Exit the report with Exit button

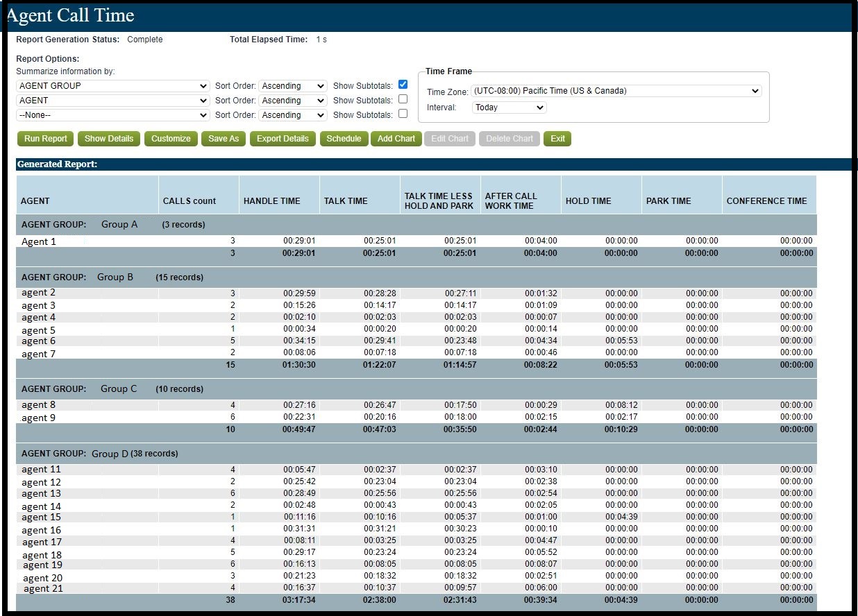[x=557, y=139]
